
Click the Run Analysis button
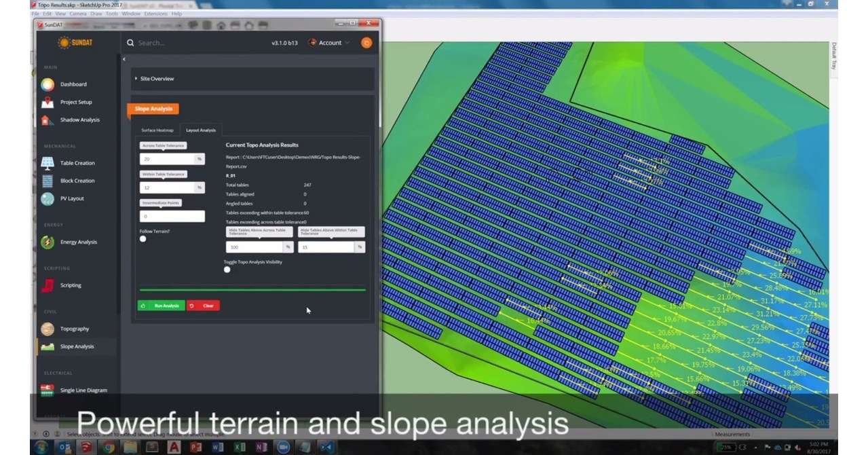(161, 306)
